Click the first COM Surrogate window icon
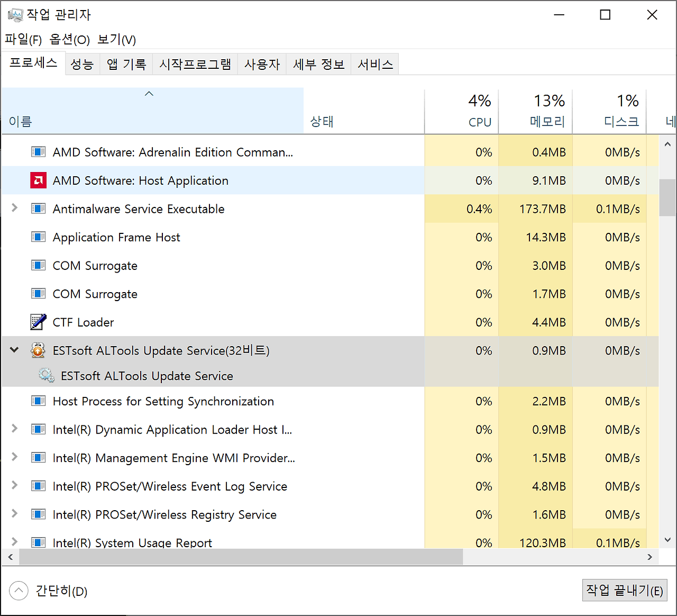Image resolution: width=677 pixels, height=616 pixels. click(x=38, y=265)
